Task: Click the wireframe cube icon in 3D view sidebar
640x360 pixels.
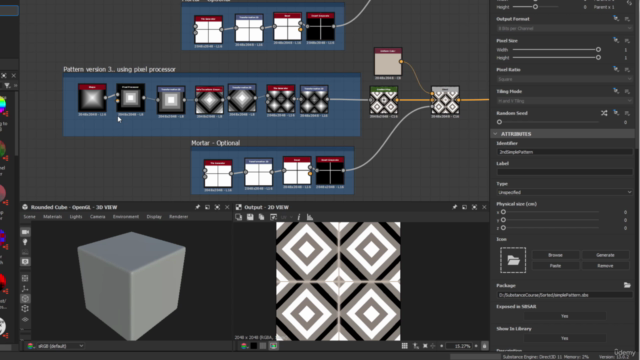Action: coord(25,309)
